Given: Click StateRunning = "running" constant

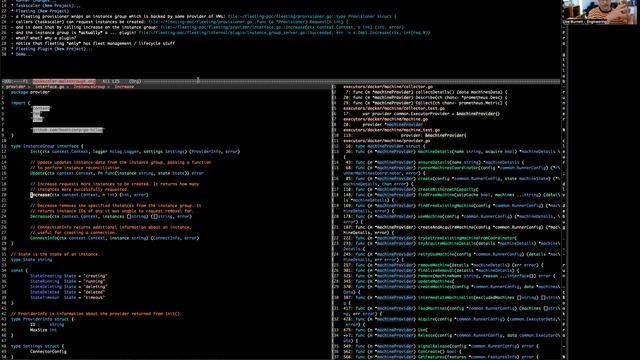Looking at the screenshot, I should point(68,281).
